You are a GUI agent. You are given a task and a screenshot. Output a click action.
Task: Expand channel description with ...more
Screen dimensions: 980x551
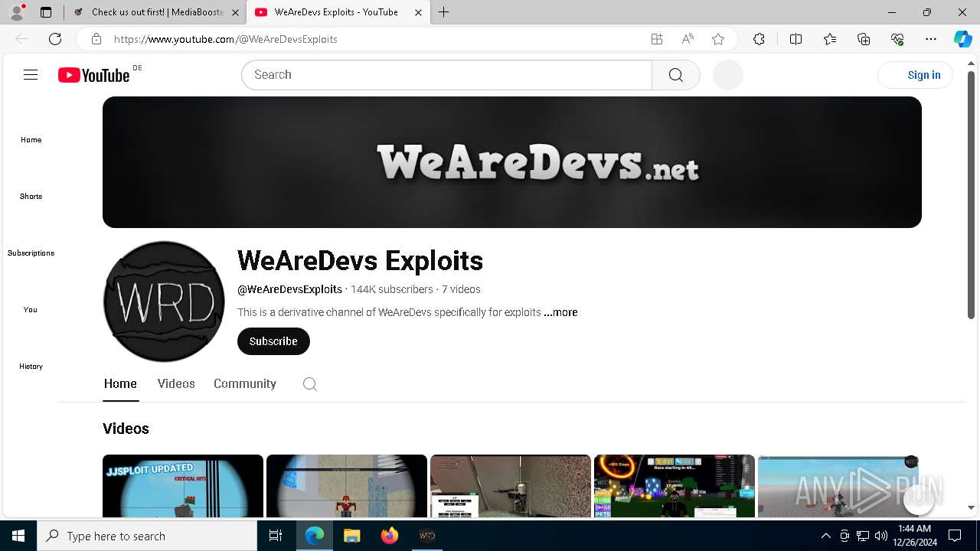click(x=560, y=312)
